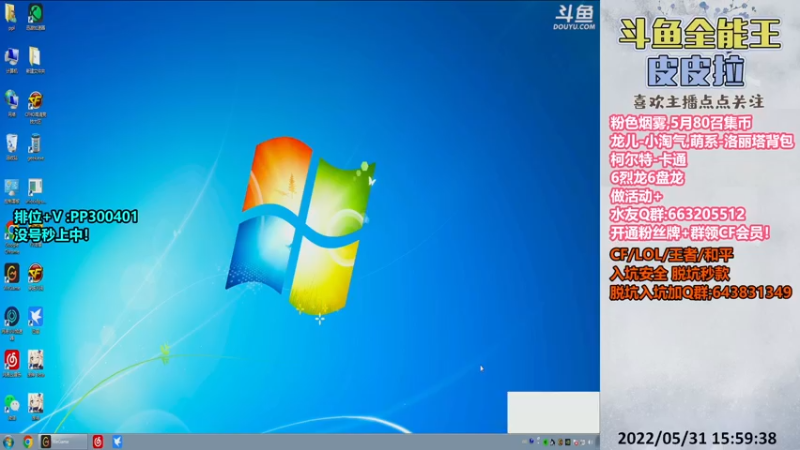This screenshot has width=800, height=450.
Task: Open NetEase Cloud Music from taskbar
Action: click(x=97, y=442)
